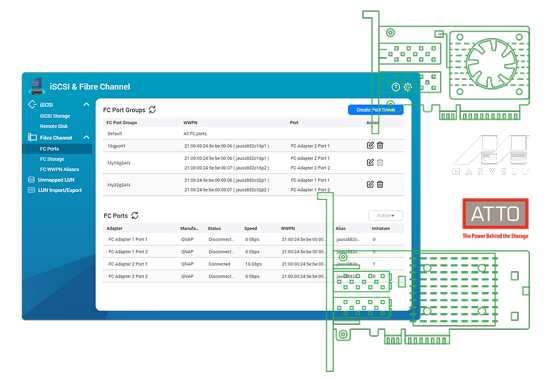
Task: Delete the 16gport1 port group
Action: pyautogui.click(x=380, y=145)
